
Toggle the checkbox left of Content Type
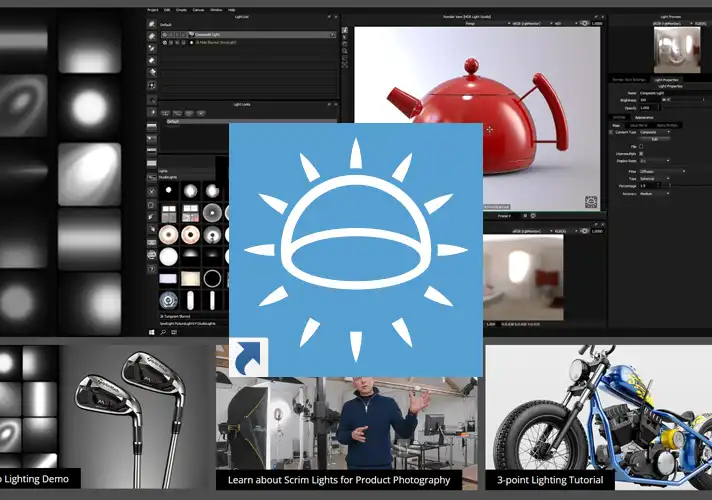click(x=611, y=132)
